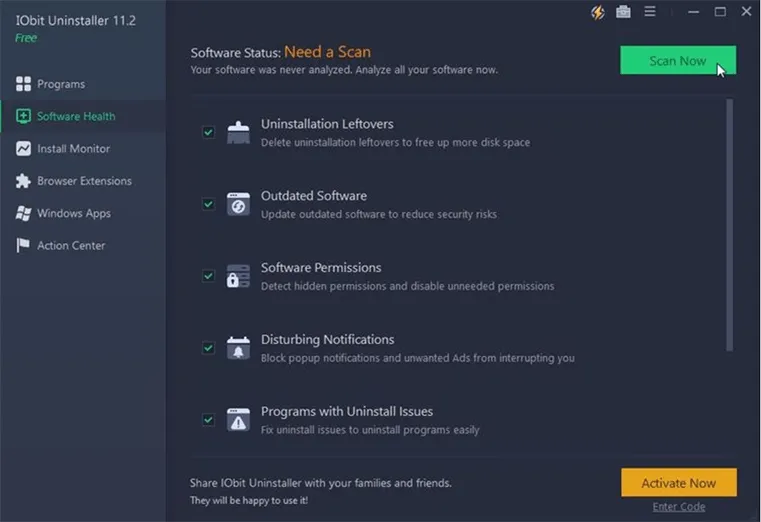Toggle the Outdated Software checkbox
761x522 pixels.
208,204
